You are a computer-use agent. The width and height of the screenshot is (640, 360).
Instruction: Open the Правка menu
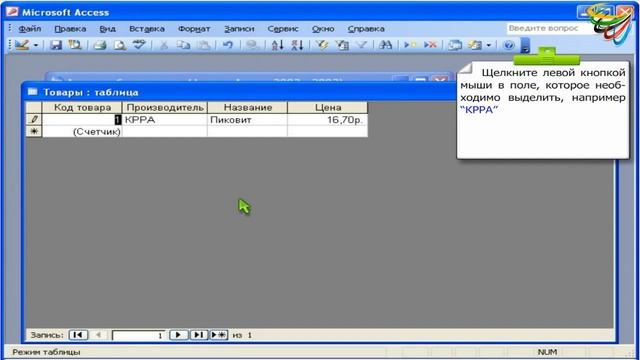70,29
